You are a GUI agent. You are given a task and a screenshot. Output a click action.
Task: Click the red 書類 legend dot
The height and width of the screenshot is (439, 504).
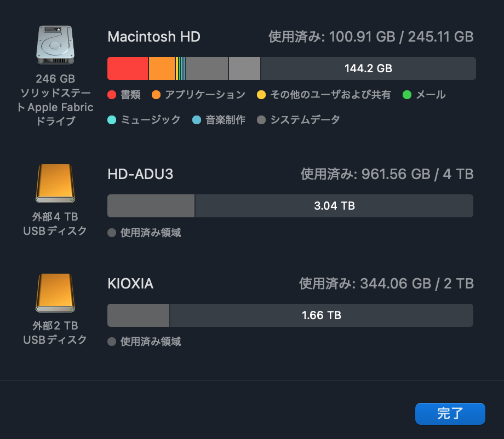tap(112, 95)
